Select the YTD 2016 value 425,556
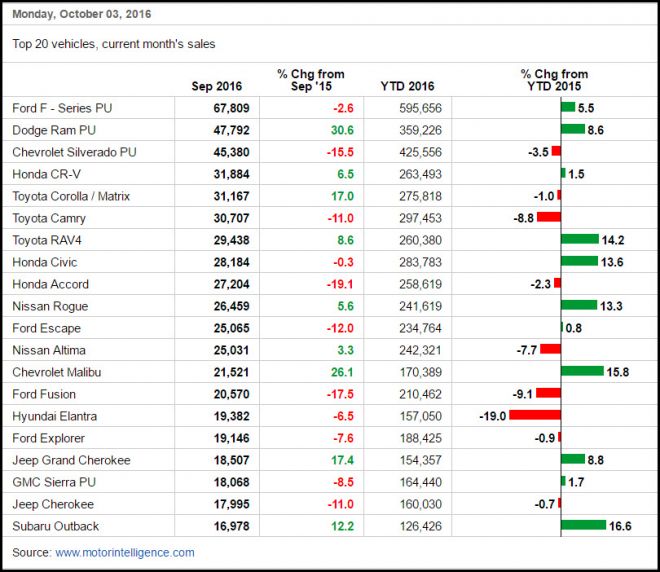Viewport: 660px width, 572px height. point(420,152)
